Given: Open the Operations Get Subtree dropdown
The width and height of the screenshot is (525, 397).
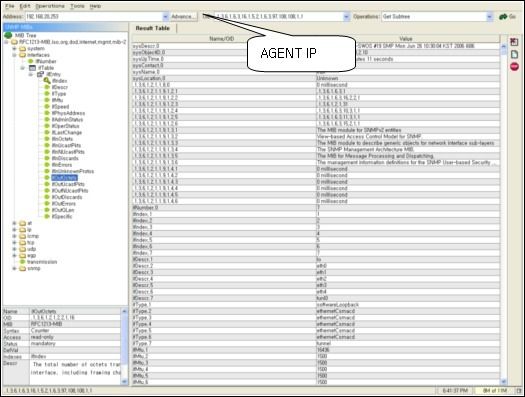Looking at the screenshot, I should click(x=490, y=16).
